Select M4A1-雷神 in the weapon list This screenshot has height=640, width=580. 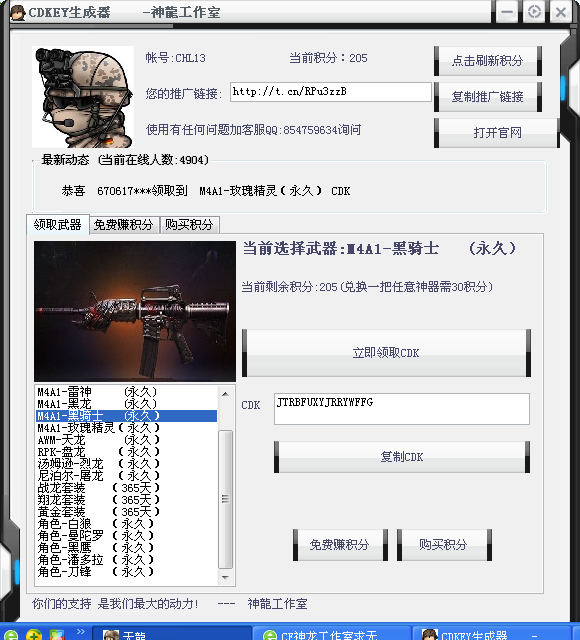click(x=127, y=392)
